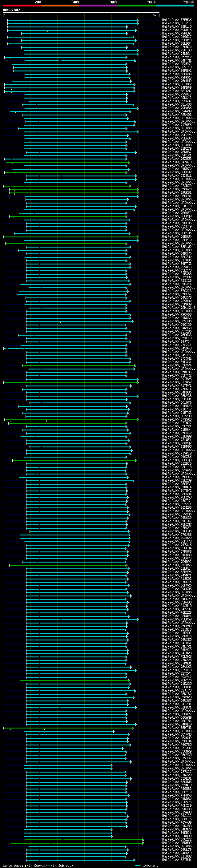Select the UniRef100_Q6BGU0 label

tap(177, 236)
